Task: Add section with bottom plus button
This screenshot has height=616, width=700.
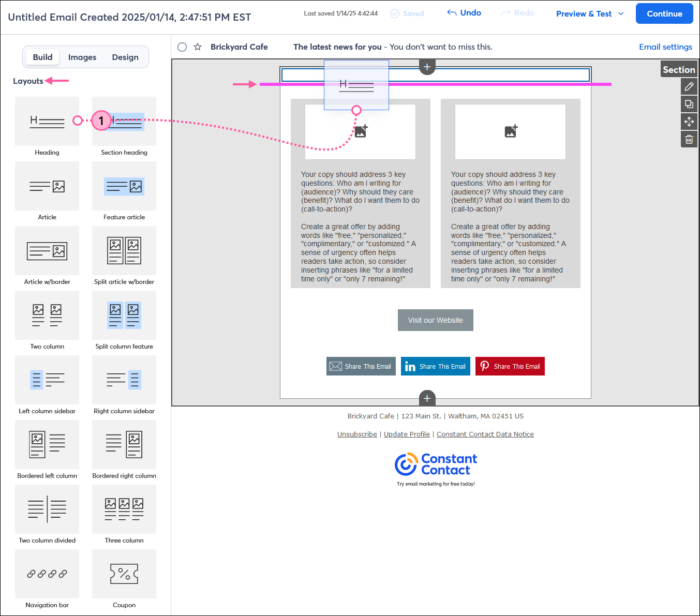Action: click(427, 398)
